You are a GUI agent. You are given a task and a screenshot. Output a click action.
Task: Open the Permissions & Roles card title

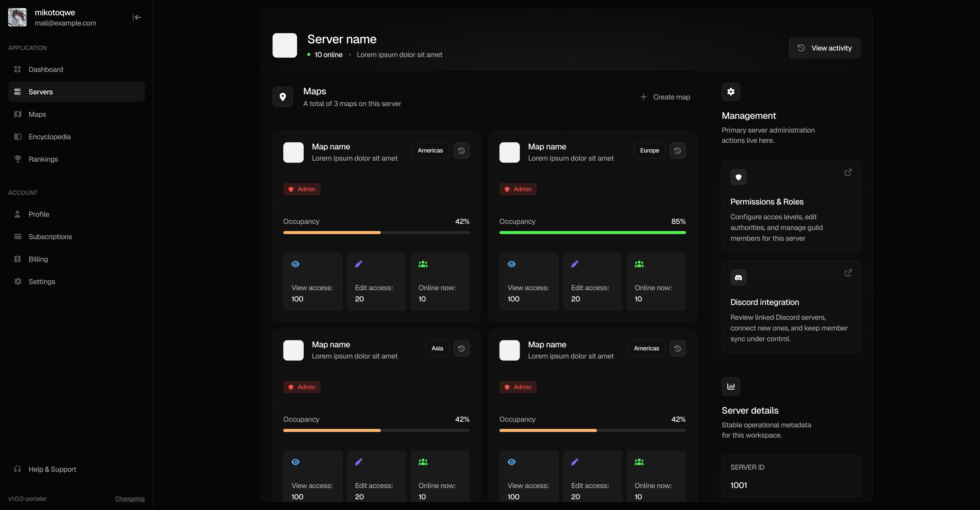point(767,202)
